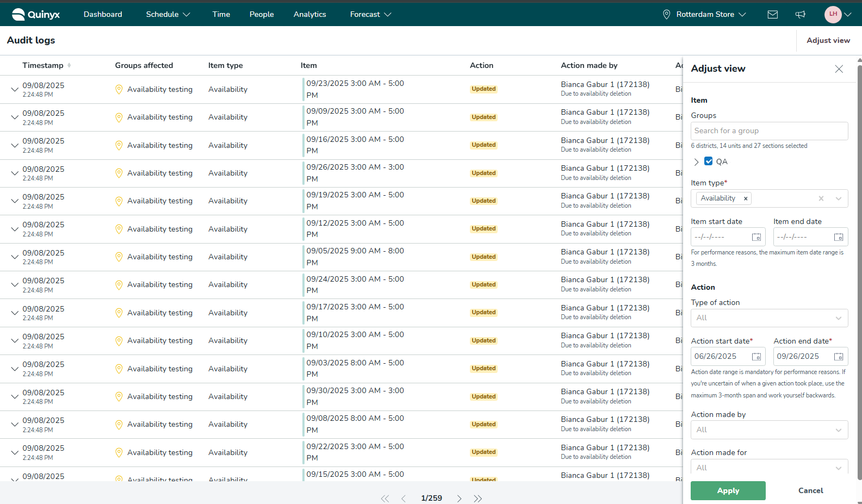Sort by Timestamp column arrows
Viewport: 862px width, 504px height.
(x=69, y=65)
